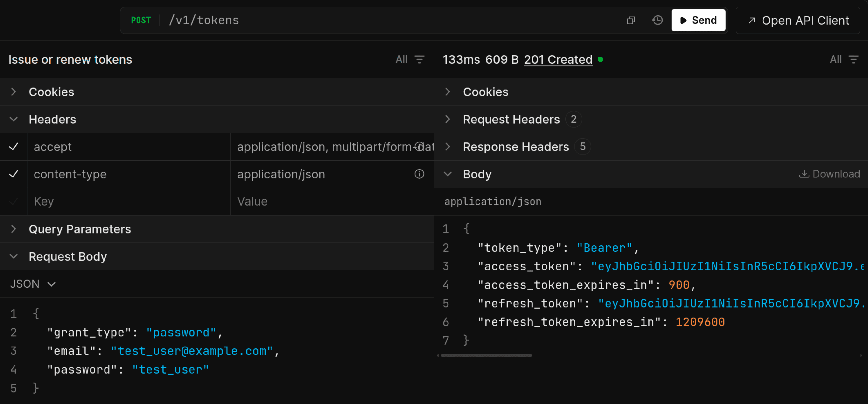
Task: Open response section filter icon beside All
Action: pos(853,60)
